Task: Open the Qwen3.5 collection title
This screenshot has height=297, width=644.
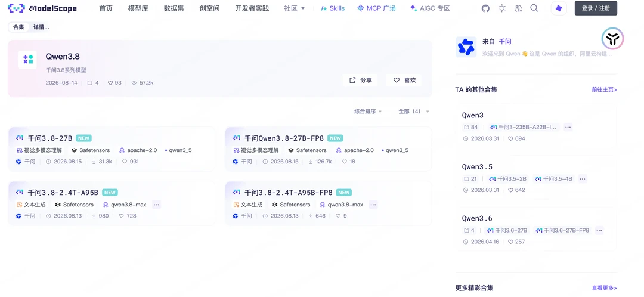Action: tap(477, 167)
